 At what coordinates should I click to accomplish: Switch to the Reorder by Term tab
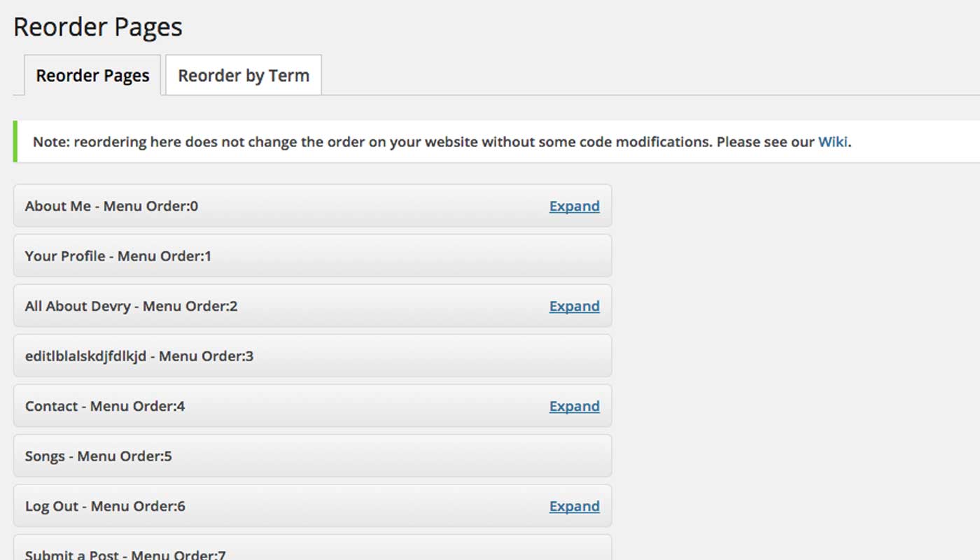(242, 75)
